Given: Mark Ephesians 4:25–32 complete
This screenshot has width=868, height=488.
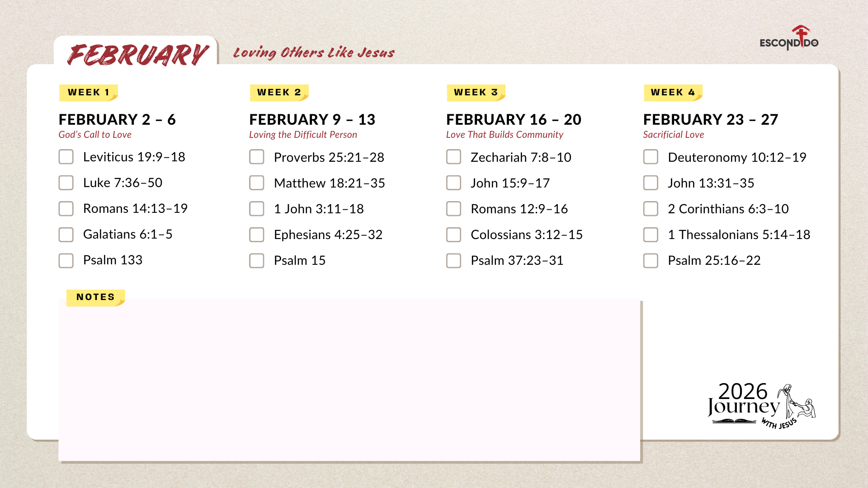Looking at the screenshot, I should point(257,235).
